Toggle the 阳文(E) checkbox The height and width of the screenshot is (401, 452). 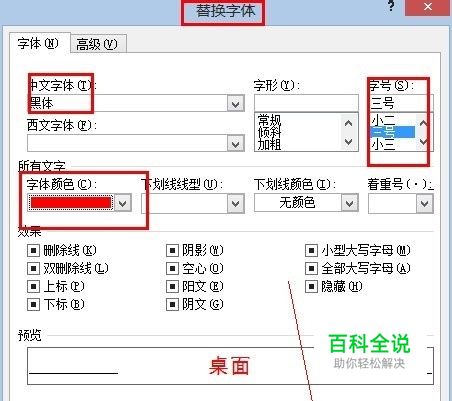(172, 286)
